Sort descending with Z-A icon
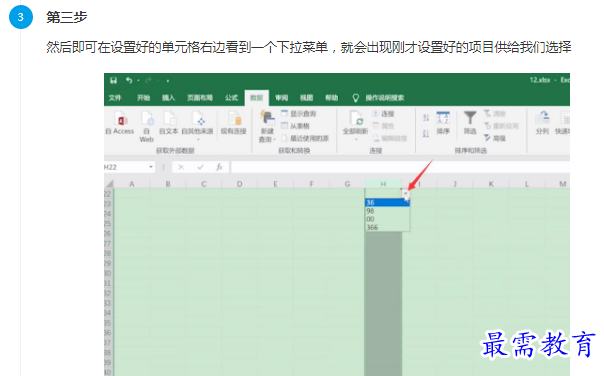 (426, 134)
